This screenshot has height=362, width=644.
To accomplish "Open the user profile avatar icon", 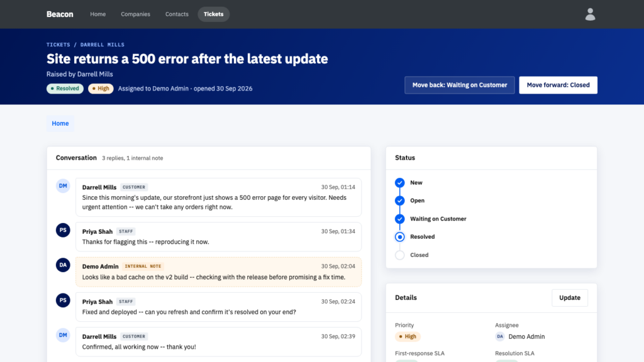I will pyautogui.click(x=590, y=14).
